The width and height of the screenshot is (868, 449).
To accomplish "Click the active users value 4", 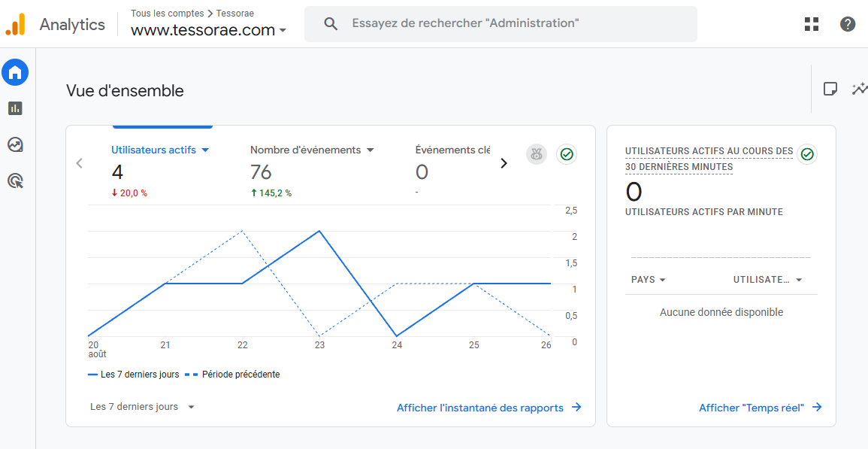I will [117, 172].
